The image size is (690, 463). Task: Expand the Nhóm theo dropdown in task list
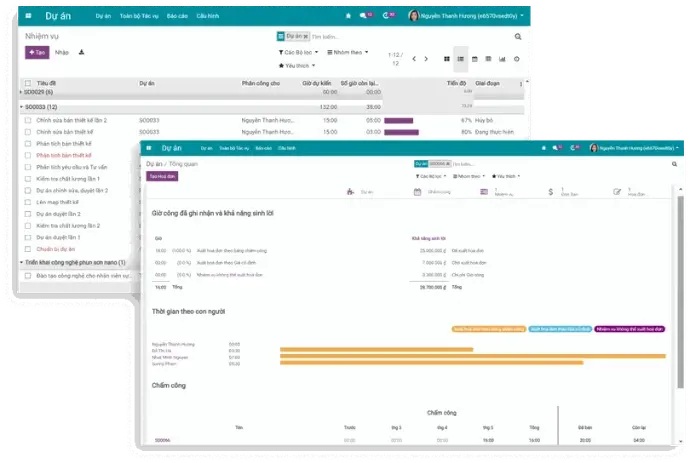[x=350, y=52]
